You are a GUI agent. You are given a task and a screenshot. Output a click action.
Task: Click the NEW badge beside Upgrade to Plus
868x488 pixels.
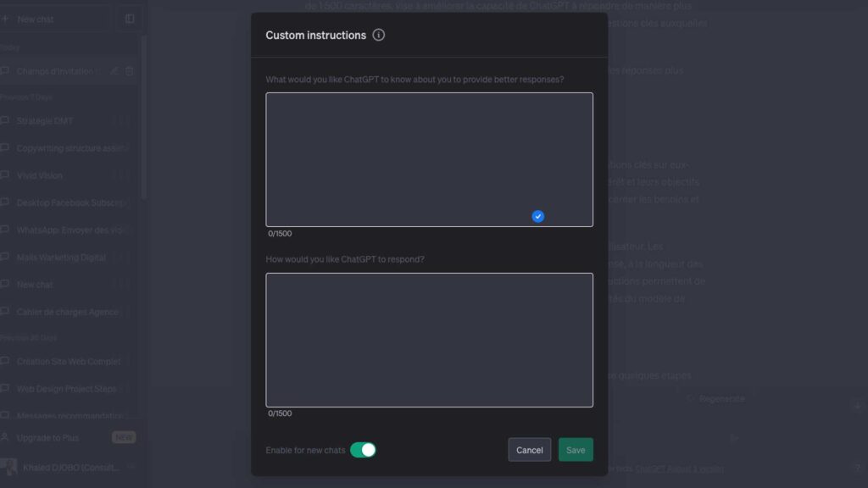coord(124,438)
